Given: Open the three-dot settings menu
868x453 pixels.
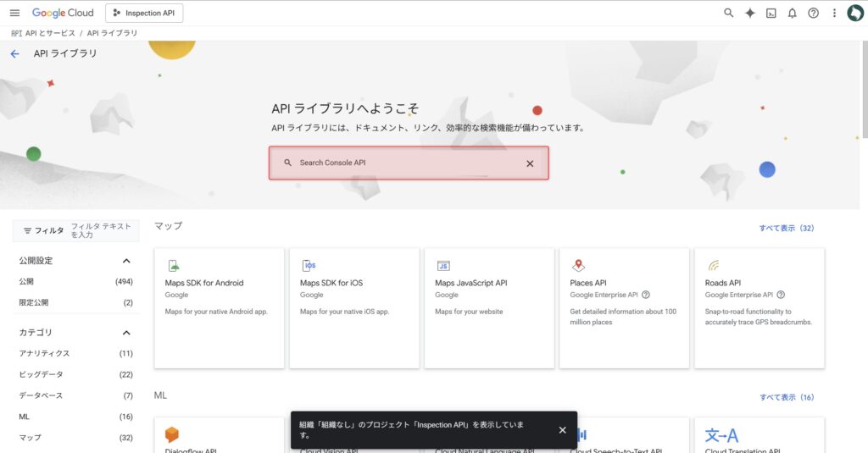Looking at the screenshot, I should (x=834, y=13).
